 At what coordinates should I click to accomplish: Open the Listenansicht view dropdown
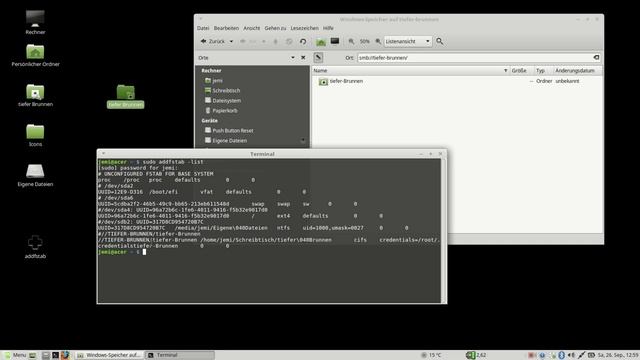click(407, 41)
